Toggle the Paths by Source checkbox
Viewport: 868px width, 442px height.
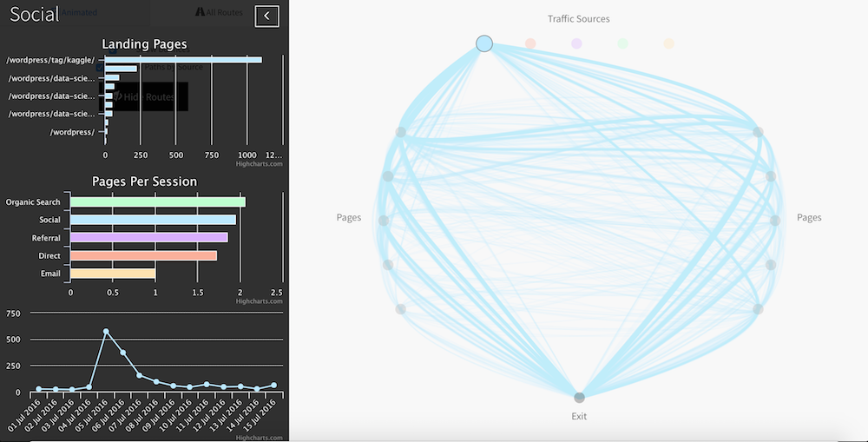(x=100, y=68)
